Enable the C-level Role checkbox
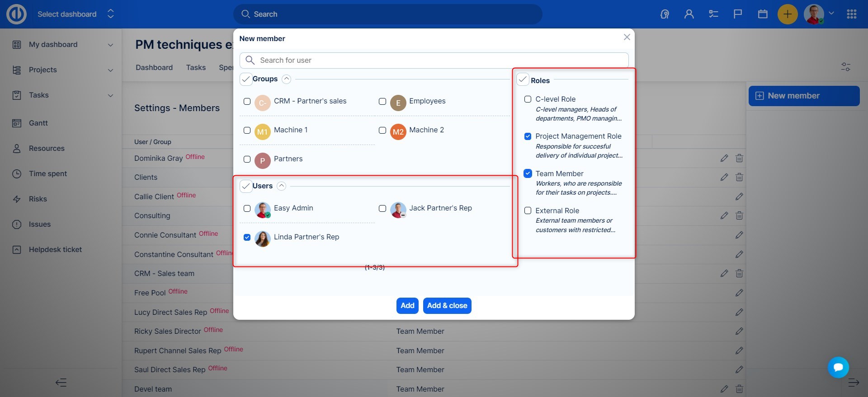 [x=528, y=99]
